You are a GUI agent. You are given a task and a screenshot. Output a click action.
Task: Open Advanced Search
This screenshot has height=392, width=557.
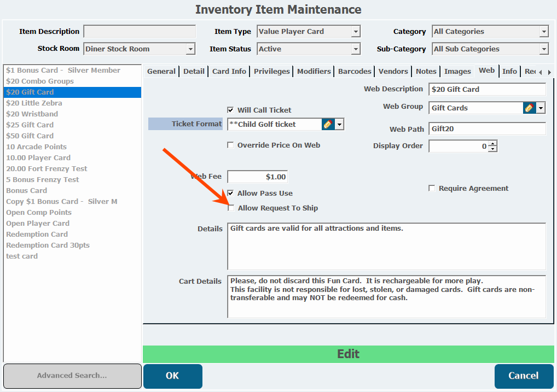click(x=72, y=376)
